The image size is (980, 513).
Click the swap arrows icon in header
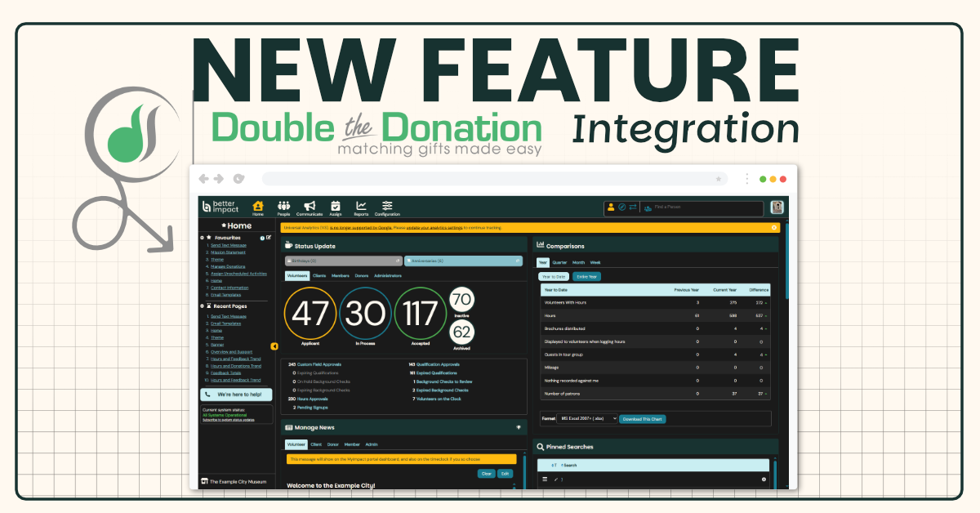(x=631, y=207)
